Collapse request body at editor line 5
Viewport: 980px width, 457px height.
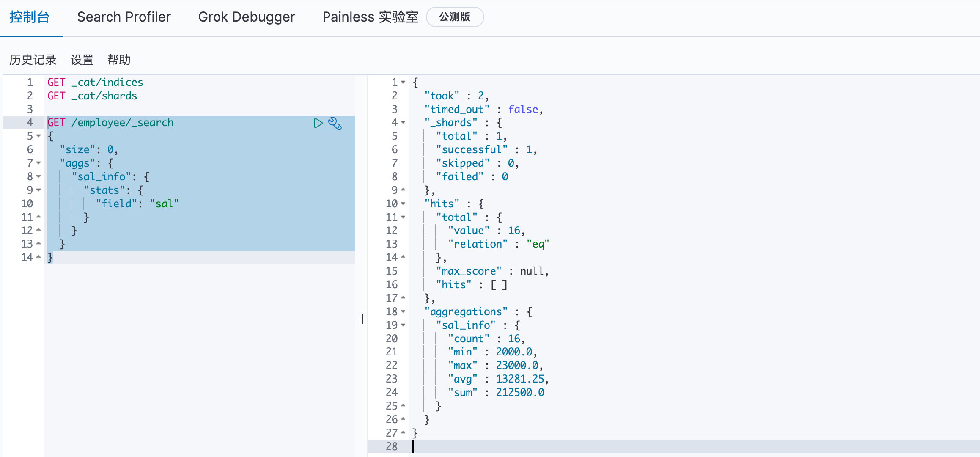[x=38, y=136]
